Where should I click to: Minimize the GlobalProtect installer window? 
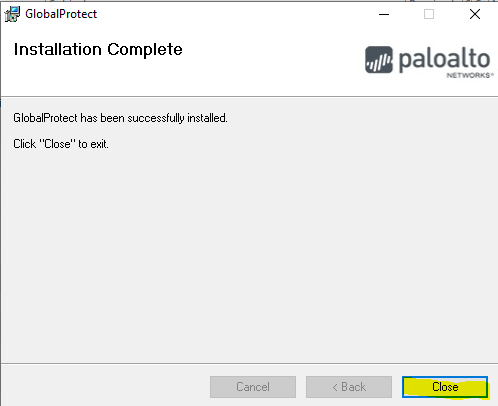(x=384, y=14)
